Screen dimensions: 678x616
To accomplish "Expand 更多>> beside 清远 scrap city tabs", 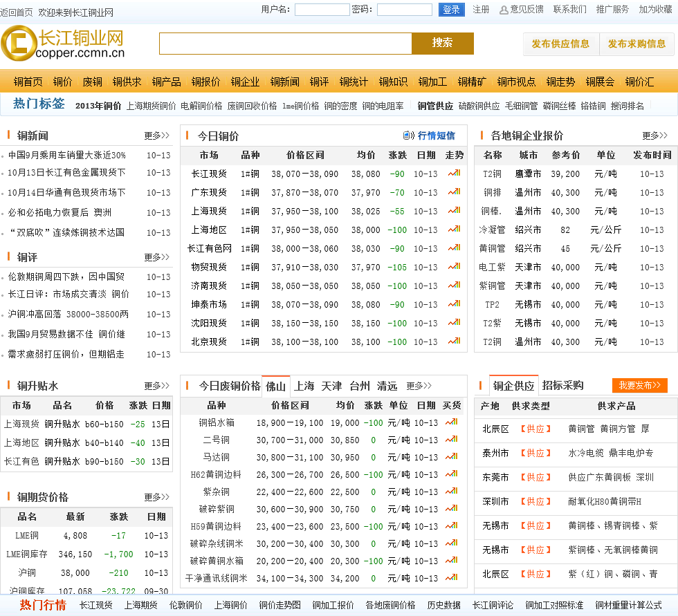I will coord(419,386).
